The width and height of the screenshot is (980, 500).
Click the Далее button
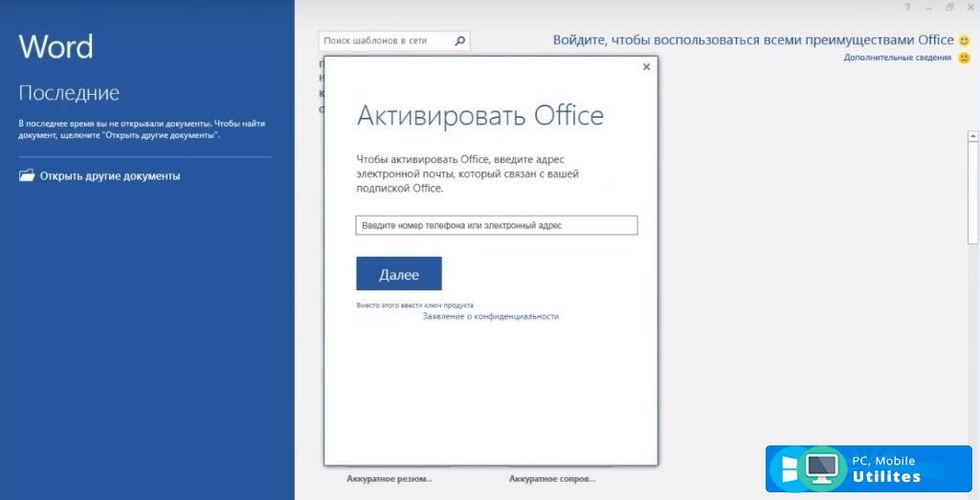pyautogui.click(x=399, y=273)
